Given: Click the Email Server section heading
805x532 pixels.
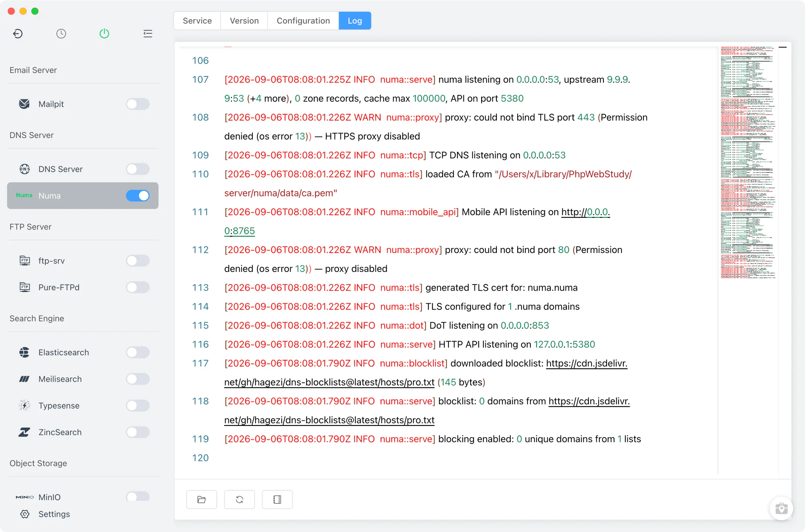Looking at the screenshot, I should coord(33,70).
